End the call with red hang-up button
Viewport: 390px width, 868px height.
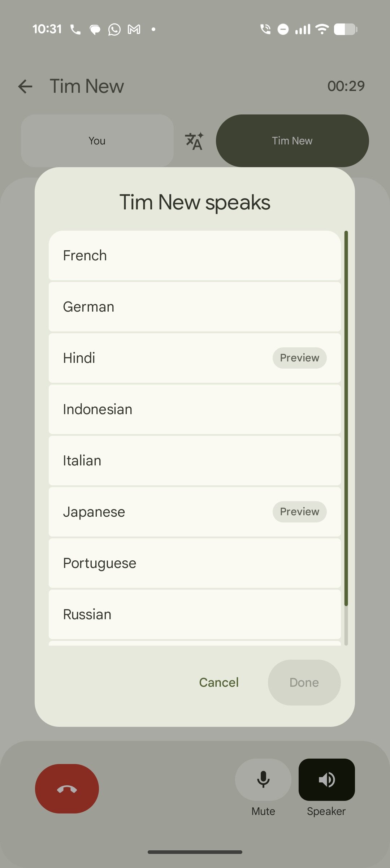coord(67,789)
